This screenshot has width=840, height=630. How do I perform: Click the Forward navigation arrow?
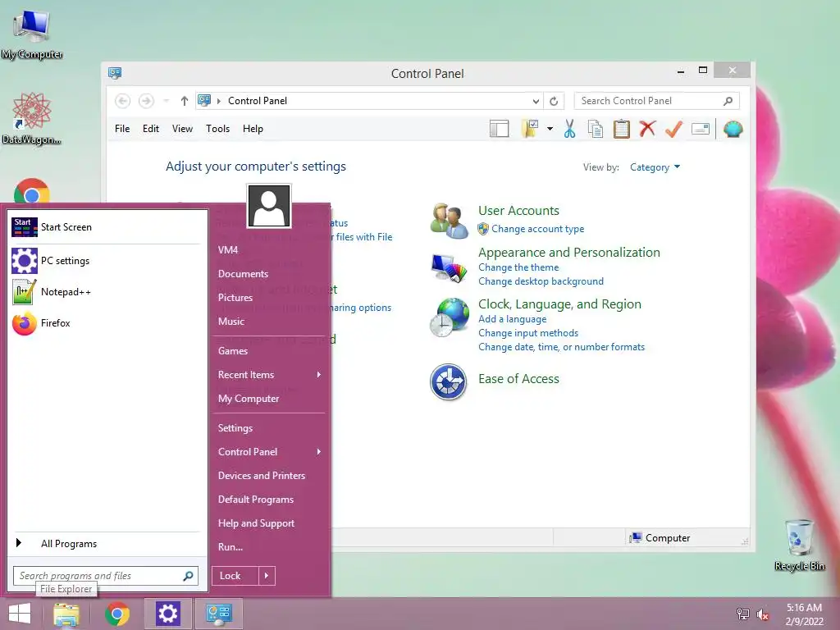pos(146,101)
